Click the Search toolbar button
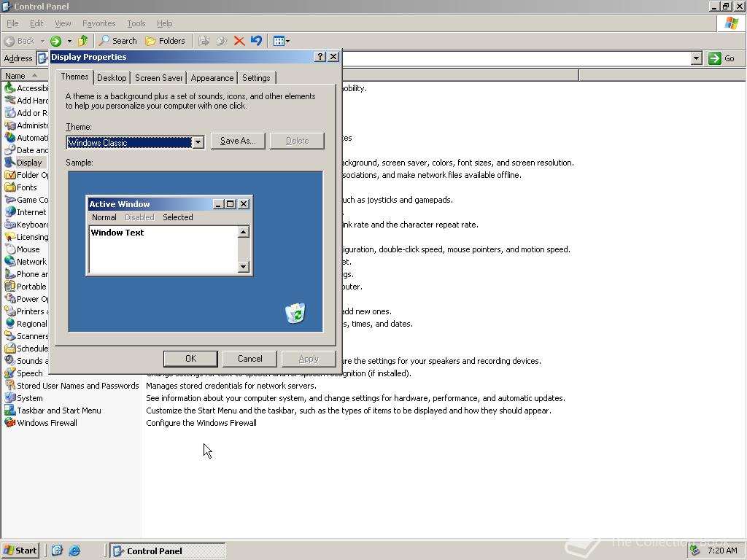The width and height of the screenshot is (747, 560). 117,41
